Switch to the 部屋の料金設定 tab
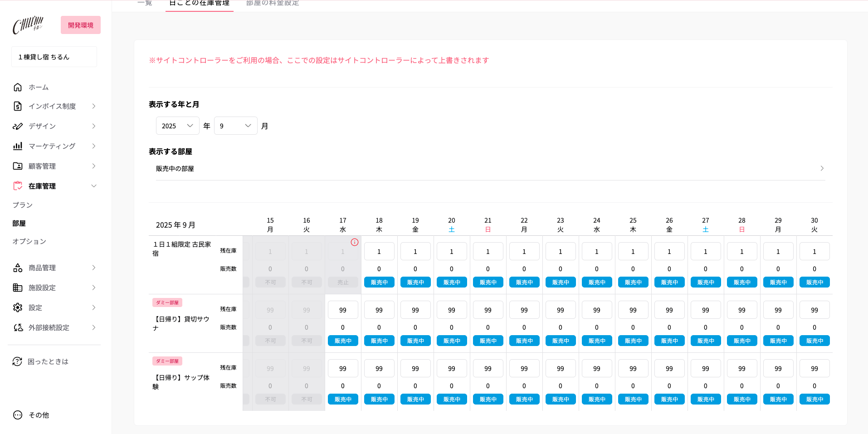The width and height of the screenshot is (868, 434). pyautogui.click(x=273, y=4)
